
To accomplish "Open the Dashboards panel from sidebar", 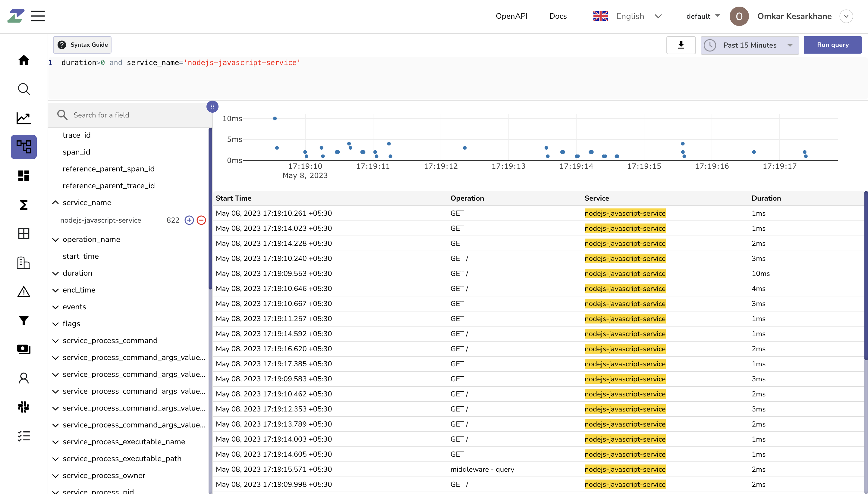I will [24, 176].
